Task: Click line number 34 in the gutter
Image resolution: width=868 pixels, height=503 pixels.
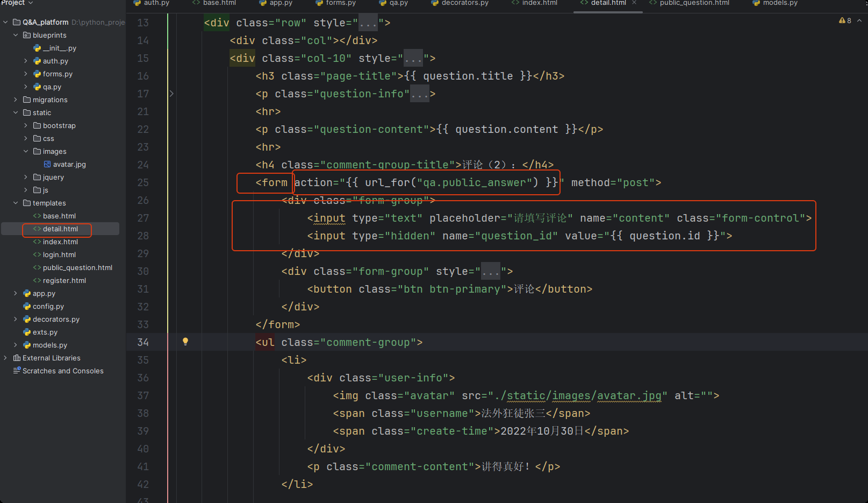Action: [x=143, y=342]
